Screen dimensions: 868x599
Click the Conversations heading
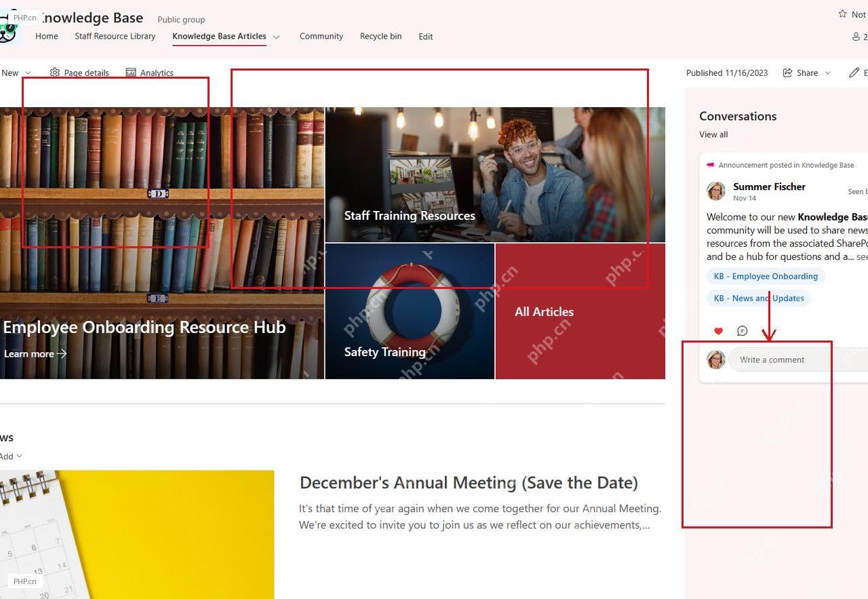[738, 116]
